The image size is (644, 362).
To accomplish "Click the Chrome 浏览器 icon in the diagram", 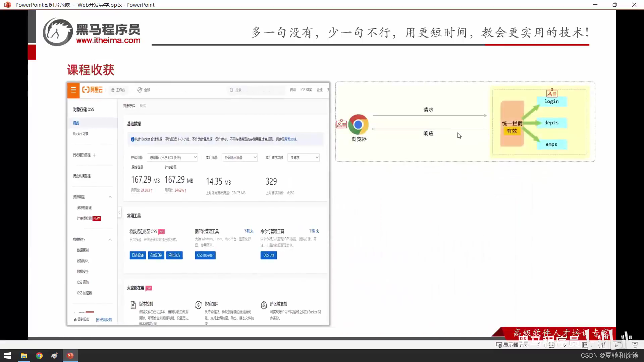I will (358, 125).
